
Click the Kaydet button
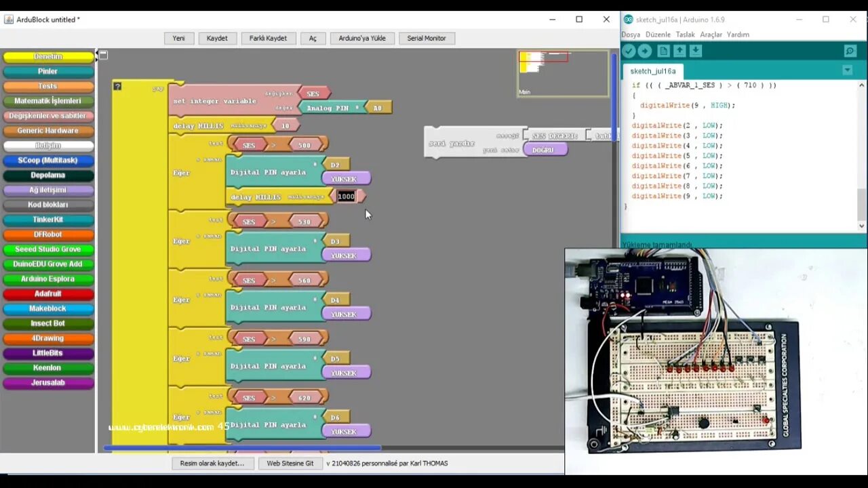click(217, 39)
